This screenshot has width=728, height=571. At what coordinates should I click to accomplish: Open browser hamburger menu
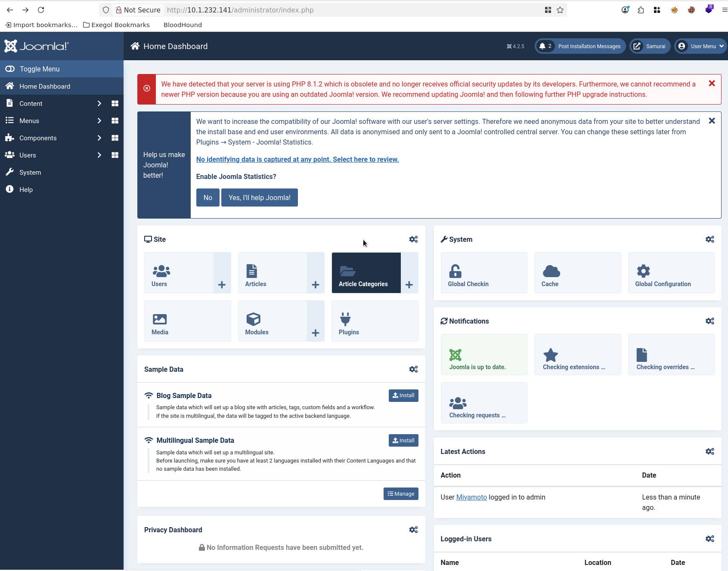coord(724,10)
